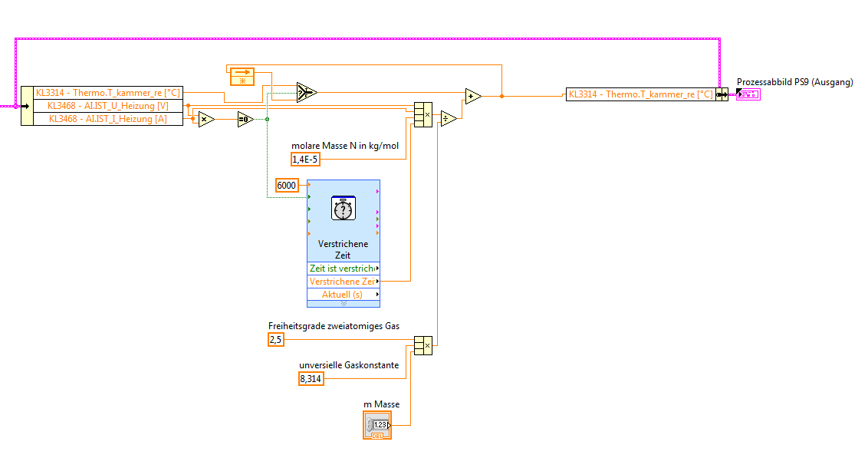Click the 'Zeit ist verstrichen' output row
The image size is (868, 468).
pyautogui.click(x=344, y=268)
